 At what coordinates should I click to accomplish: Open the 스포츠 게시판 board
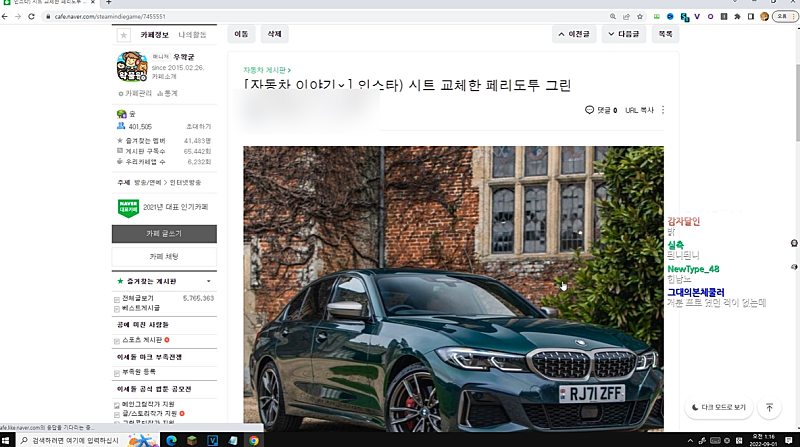click(x=142, y=340)
